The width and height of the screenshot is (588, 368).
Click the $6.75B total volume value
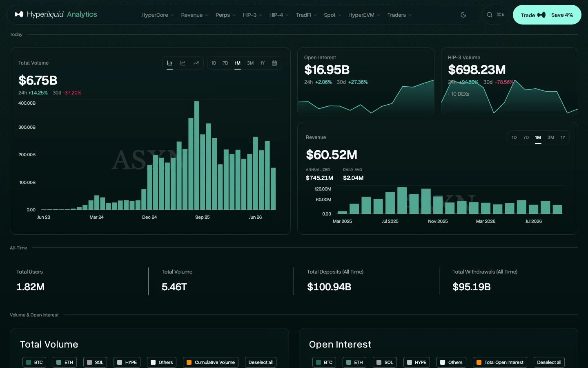point(38,80)
